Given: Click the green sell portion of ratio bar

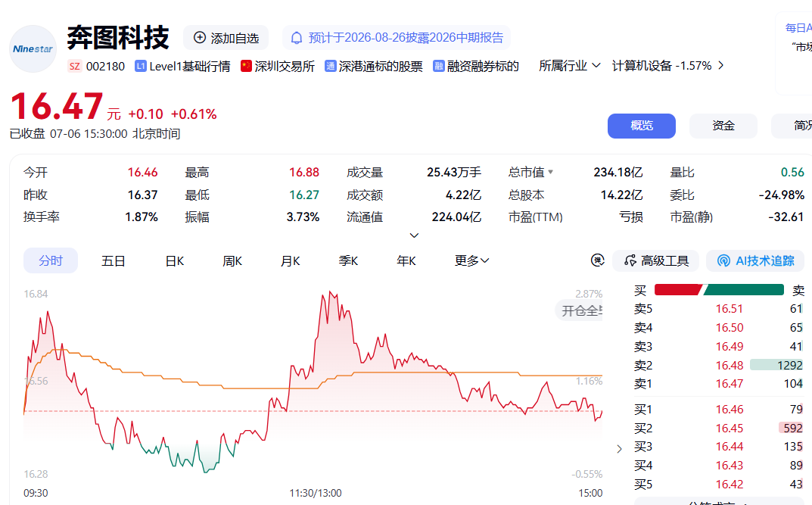Looking at the screenshot, I should [743, 289].
